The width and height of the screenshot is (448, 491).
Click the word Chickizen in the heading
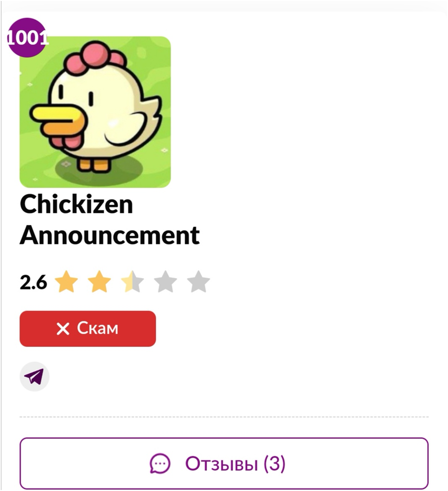(x=76, y=204)
